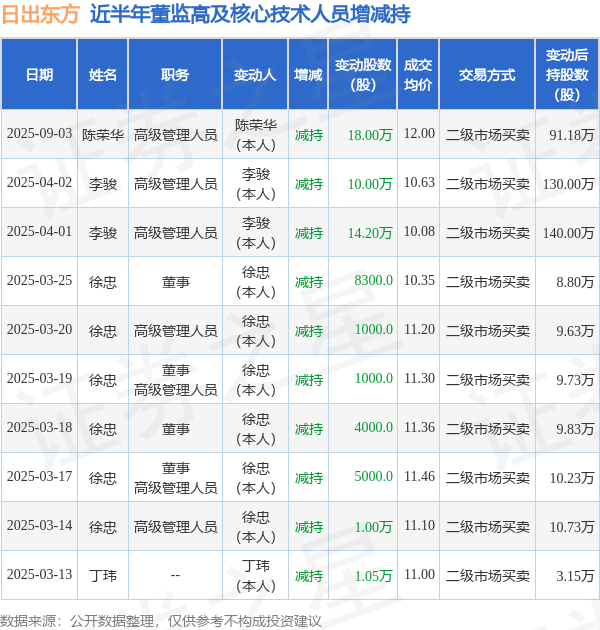
Task: Click the holdings value 8.80万
Action: (x=575, y=282)
